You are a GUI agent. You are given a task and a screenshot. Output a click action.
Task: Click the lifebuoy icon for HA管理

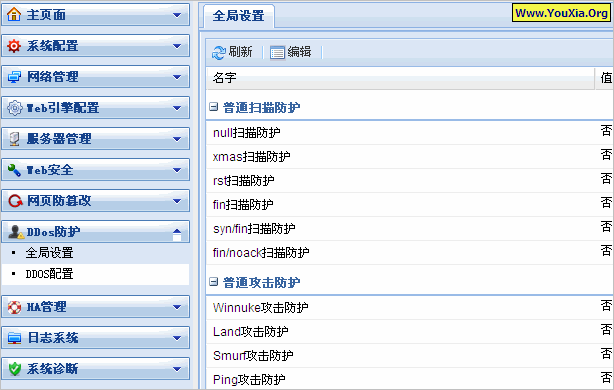coord(14,307)
